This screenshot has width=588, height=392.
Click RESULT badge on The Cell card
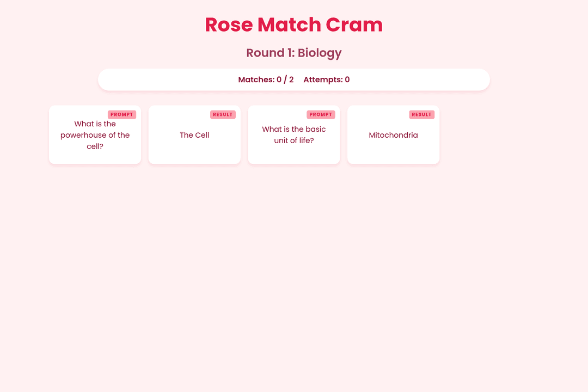[x=223, y=114]
